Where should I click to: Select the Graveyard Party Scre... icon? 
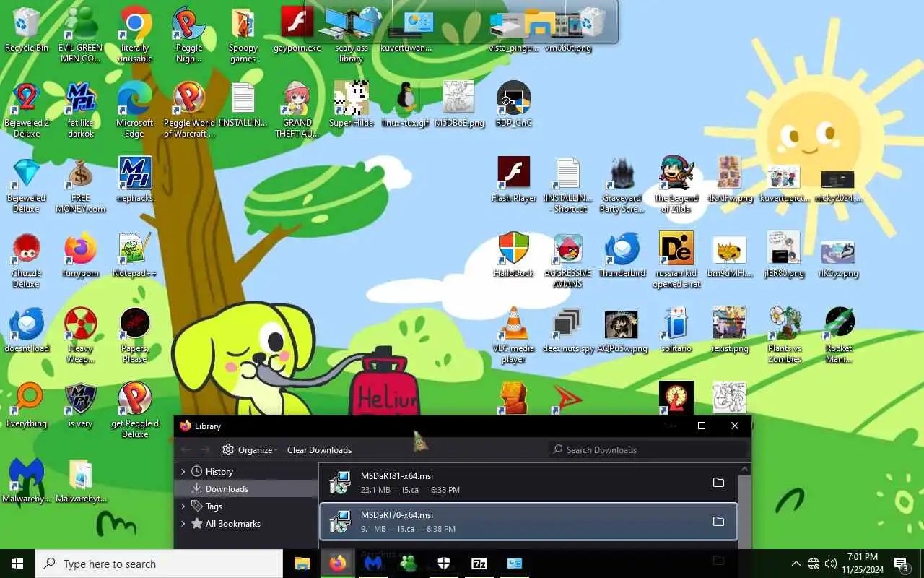[x=622, y=185]
